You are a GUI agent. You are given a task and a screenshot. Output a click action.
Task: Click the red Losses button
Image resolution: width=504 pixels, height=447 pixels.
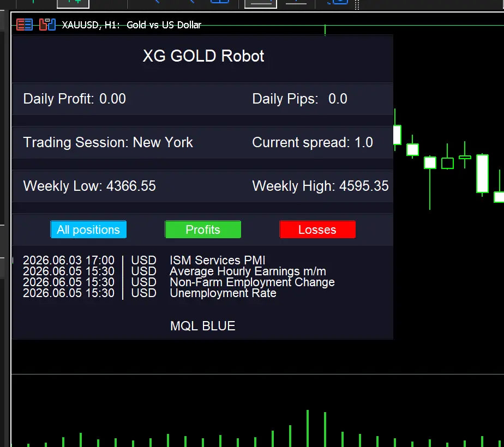point(317,229)
